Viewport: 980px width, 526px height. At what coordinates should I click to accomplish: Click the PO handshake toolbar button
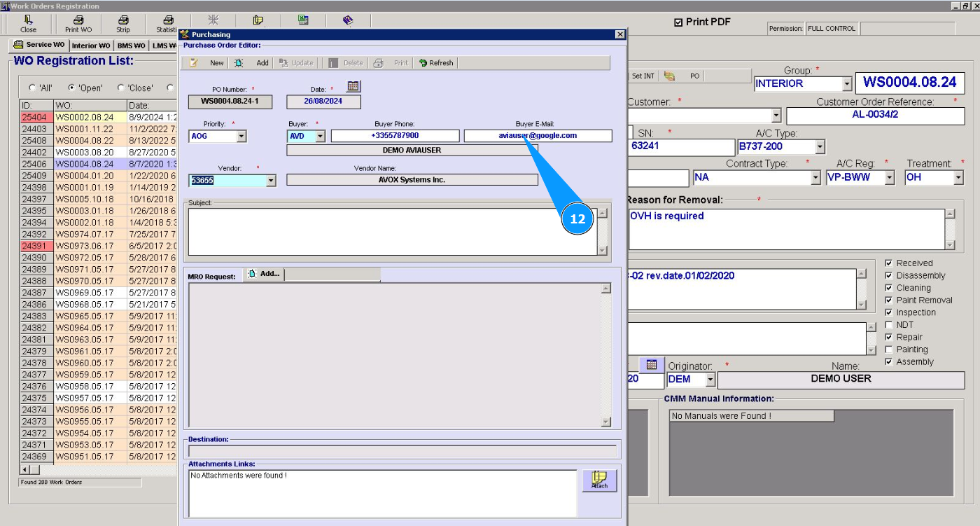coord(682,76)
